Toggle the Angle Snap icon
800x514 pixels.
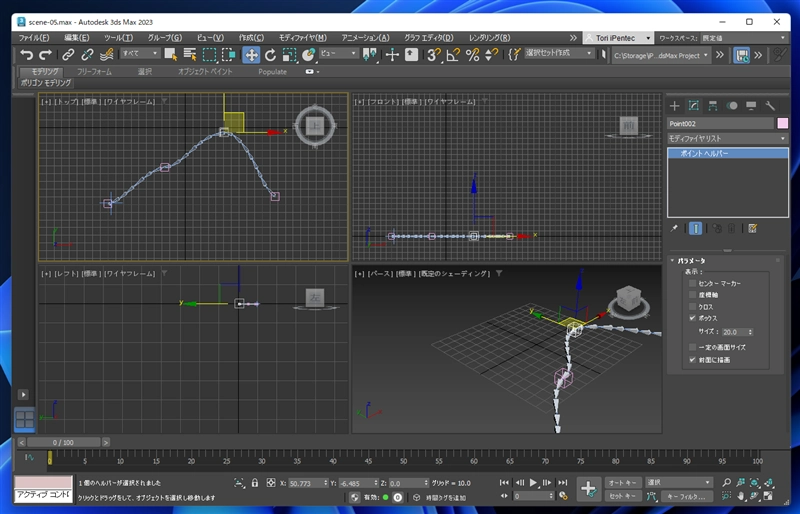(x=453, y=55)
